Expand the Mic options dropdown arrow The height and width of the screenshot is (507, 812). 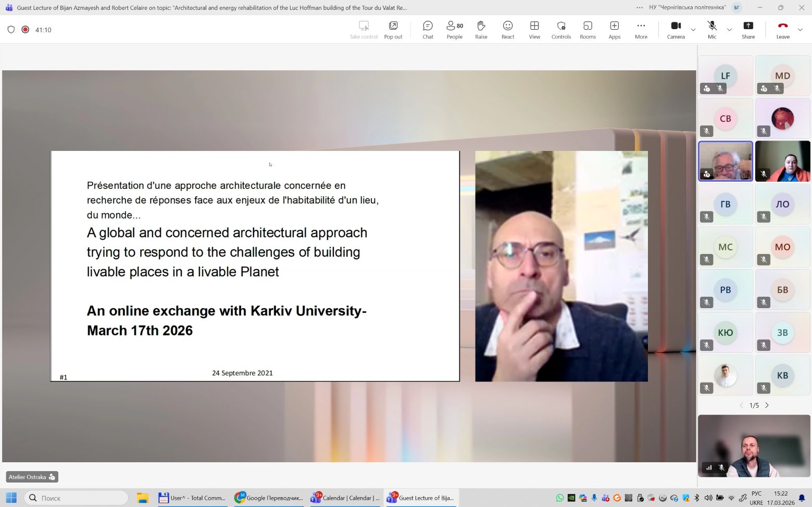[x=729, y=30]
